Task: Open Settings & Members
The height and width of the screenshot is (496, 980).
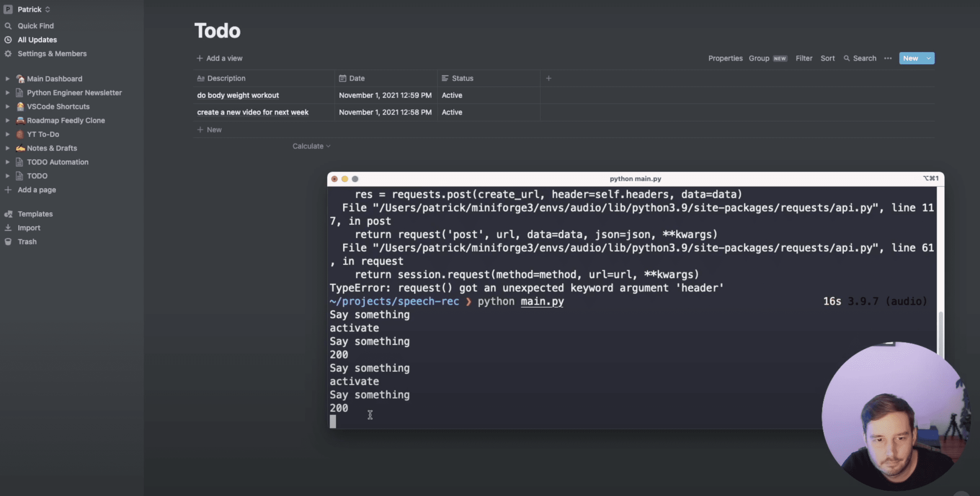Action: (x=52, y=54)
